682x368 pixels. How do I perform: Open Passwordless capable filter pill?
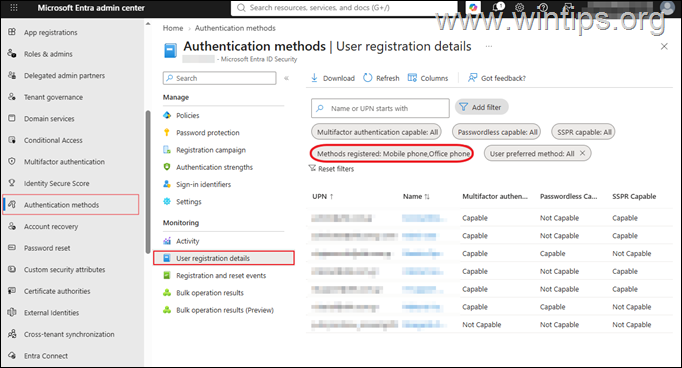point(497,132)
